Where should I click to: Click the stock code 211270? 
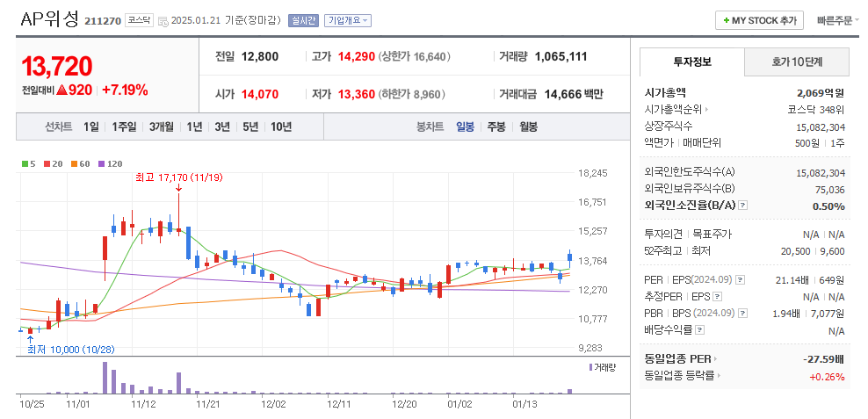tap(103, 21)
